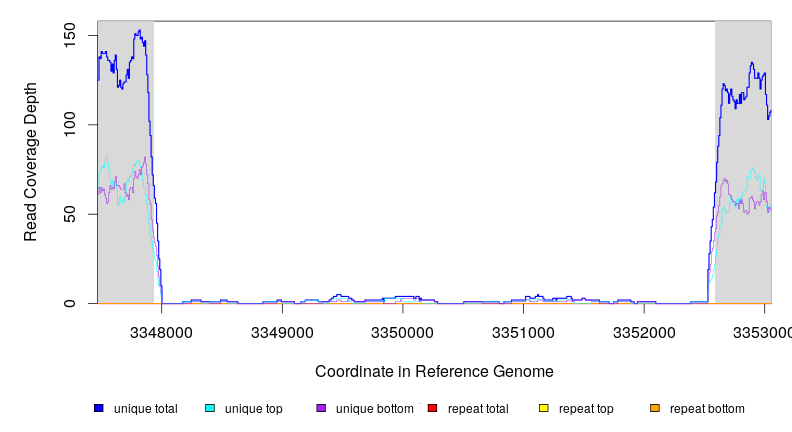Click the "Read Coverage Depth" y-axis title

(x=31, y=162)
